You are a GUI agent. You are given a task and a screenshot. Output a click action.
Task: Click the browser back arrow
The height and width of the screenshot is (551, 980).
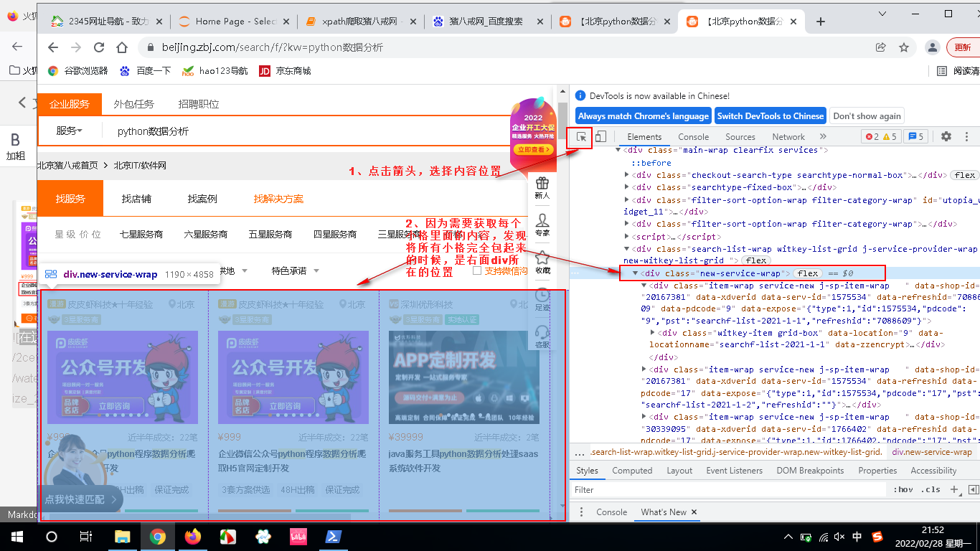pyautogui.click(x=52, y=47)
